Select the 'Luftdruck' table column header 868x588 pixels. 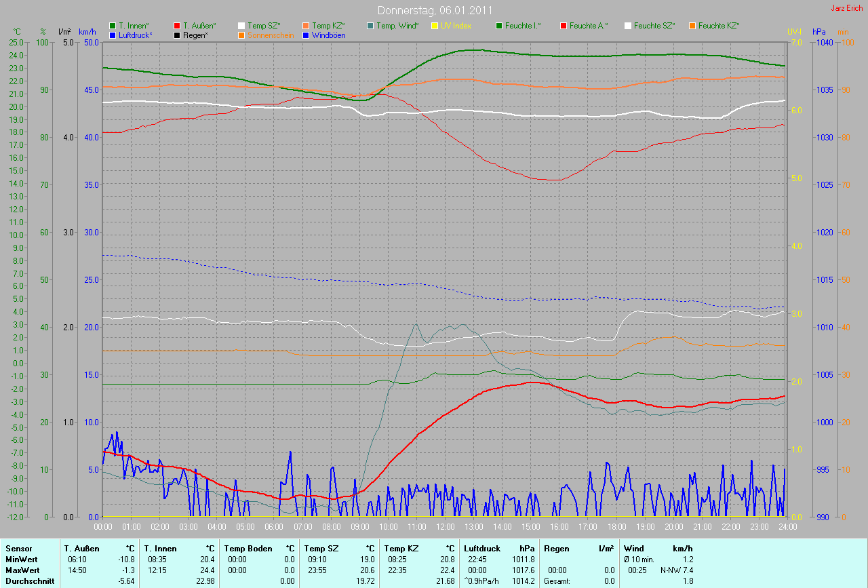[481, 549]
